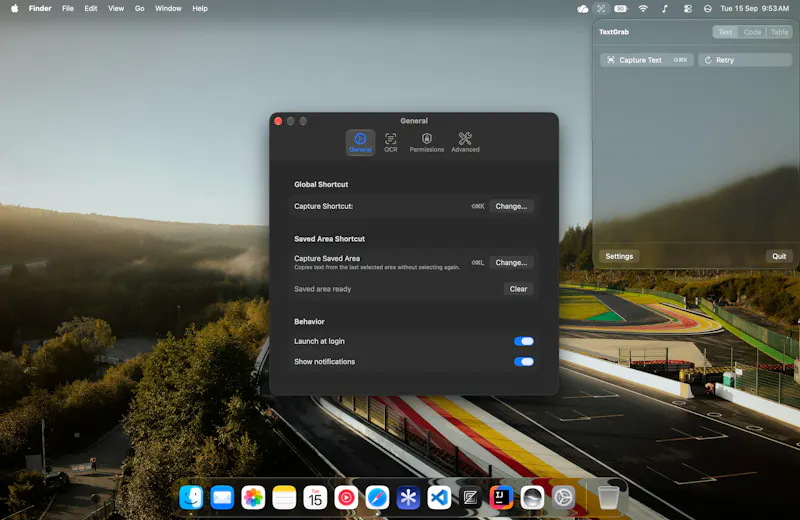This screenshot has height=520, width=800.
Task: Open Visual Studio Code from Dock
Action: point(439,498)
